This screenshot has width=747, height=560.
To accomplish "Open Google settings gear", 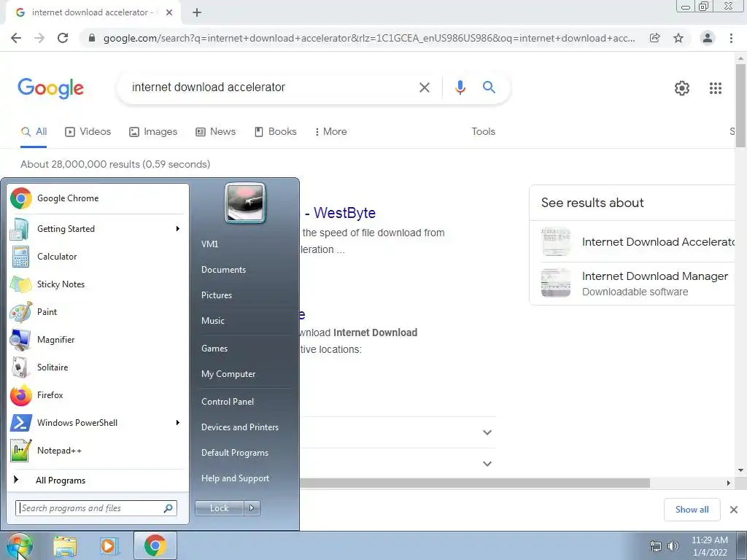I will 682,88.
